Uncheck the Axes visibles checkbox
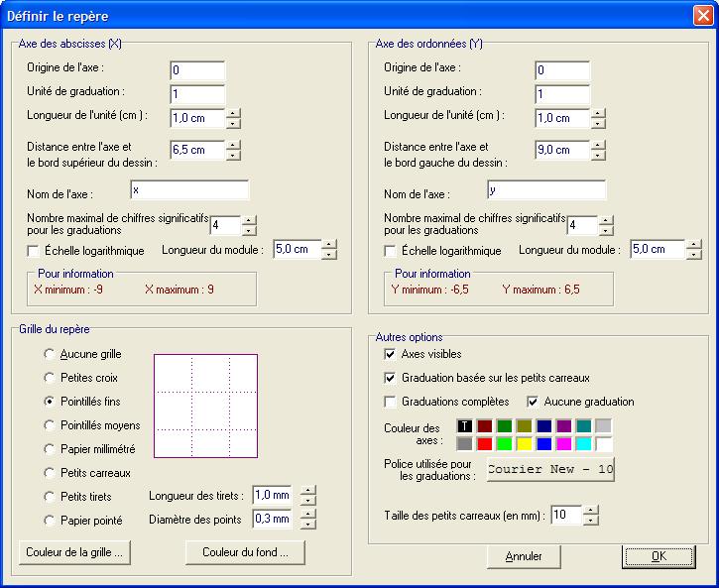Viewport: 719px width, 588px height. tap(390, 354)
